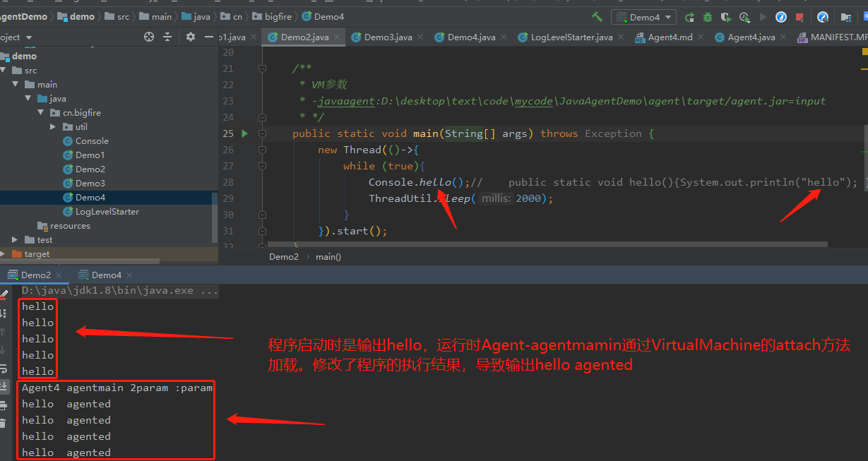The width and height of the screenshot is (868, 461).
Task: Click 'main' breadcrumb in navigation bar
Action: point(155,17)
